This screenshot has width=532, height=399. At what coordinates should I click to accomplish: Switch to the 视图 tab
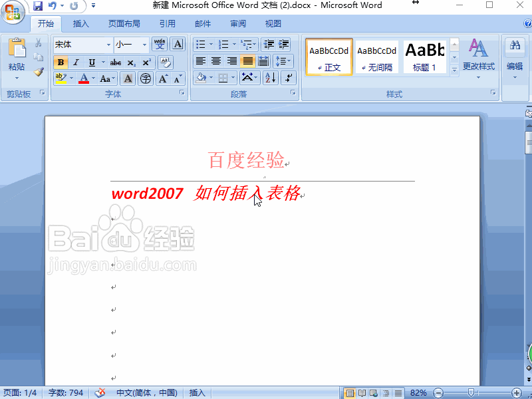(273, 24)
